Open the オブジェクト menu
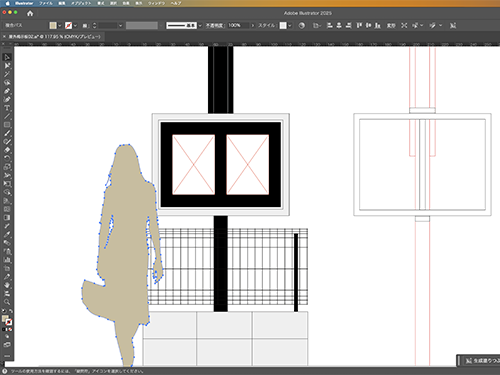 click(81, 3)
